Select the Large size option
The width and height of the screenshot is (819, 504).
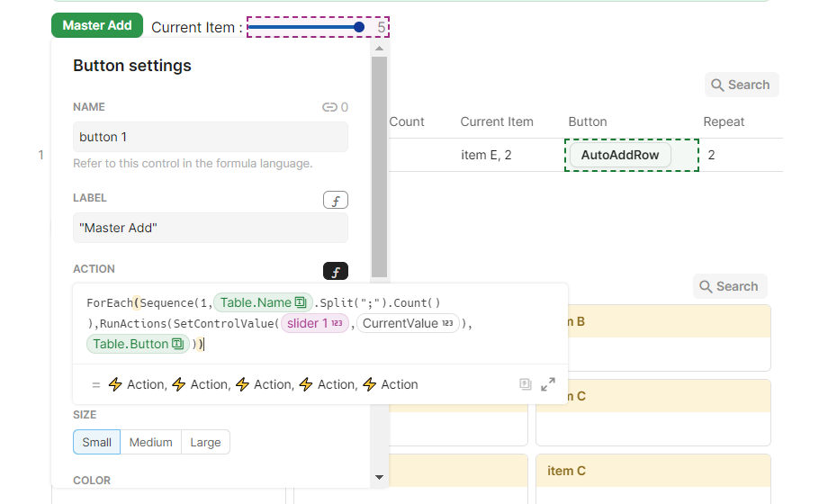point(205,442)
